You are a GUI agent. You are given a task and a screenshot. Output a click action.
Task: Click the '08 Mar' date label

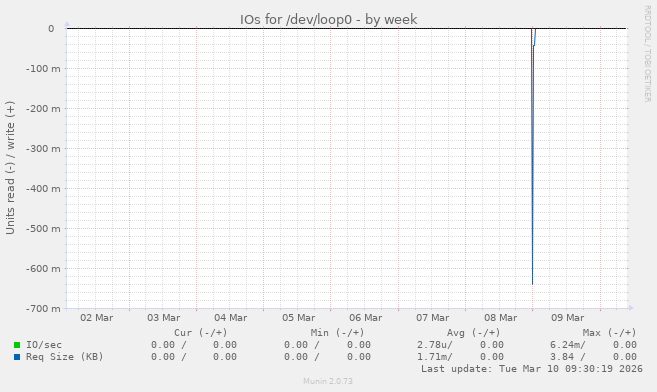pyautogui.click(x=501, y=318)
